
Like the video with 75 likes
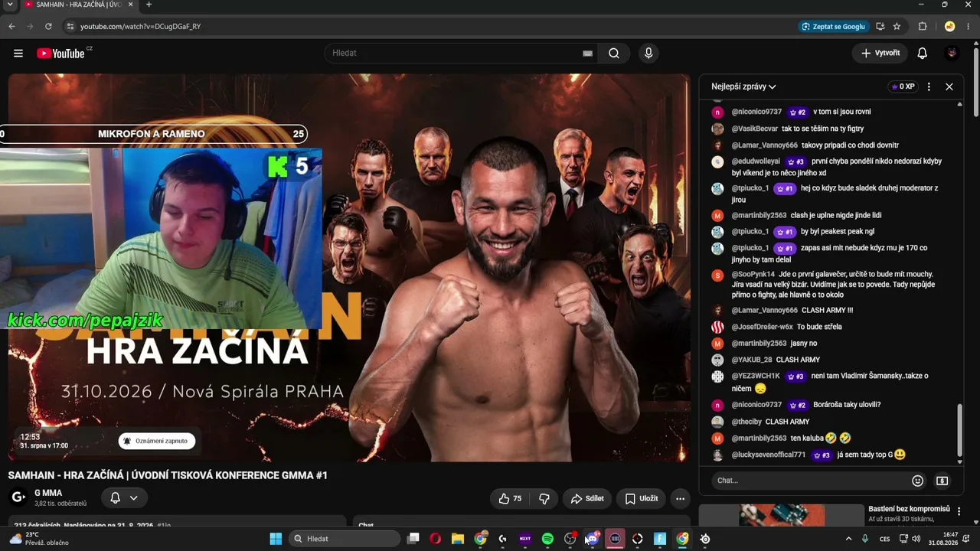510,499
